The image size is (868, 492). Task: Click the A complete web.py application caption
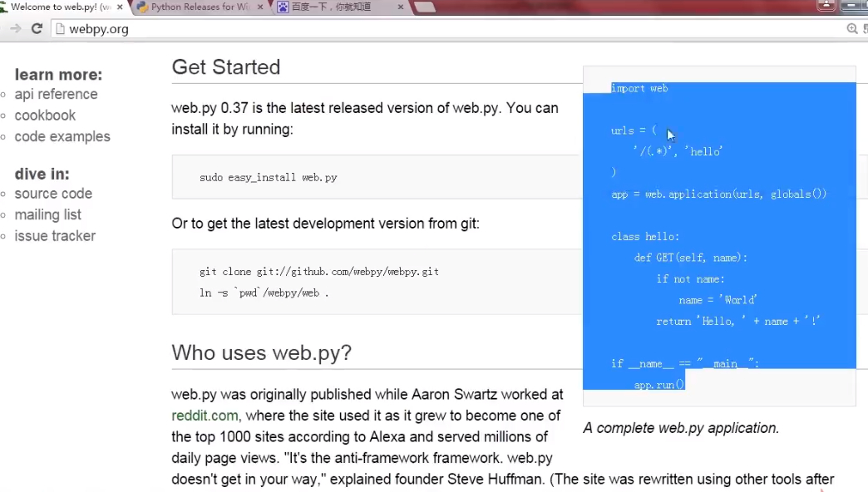tap(681, 428)
